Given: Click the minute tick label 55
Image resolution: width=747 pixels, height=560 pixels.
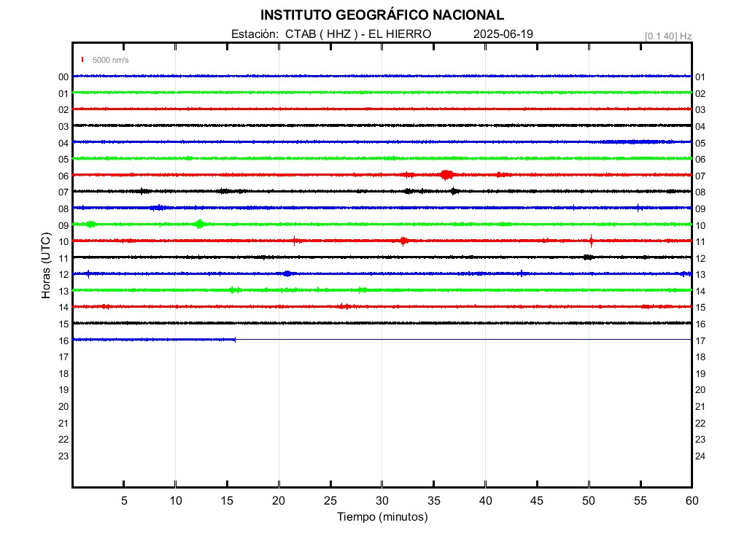Looking at the screenshot, I should (x=640, y=501).
